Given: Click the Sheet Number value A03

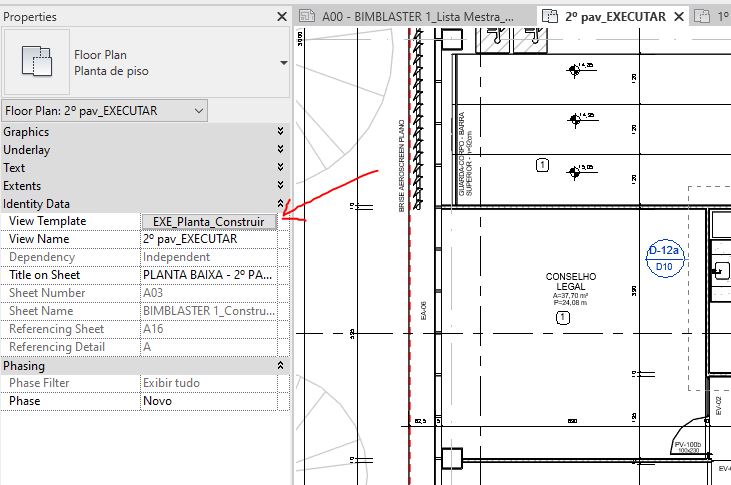Looking at the screenshot, I should 209,293.
